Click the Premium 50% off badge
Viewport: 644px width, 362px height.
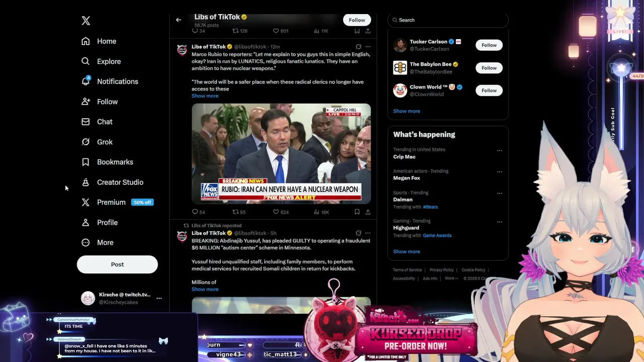coord(142,202)
